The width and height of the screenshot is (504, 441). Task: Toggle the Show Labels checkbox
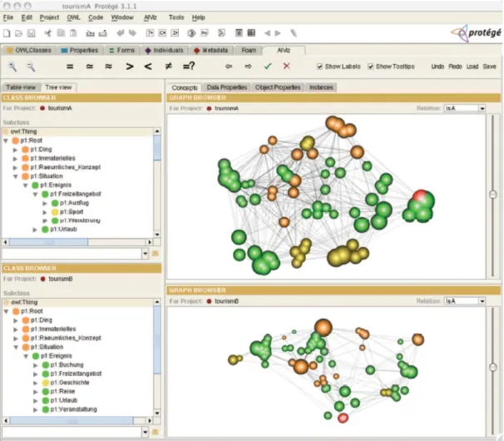pyautogui.click(x=319, y=67)
